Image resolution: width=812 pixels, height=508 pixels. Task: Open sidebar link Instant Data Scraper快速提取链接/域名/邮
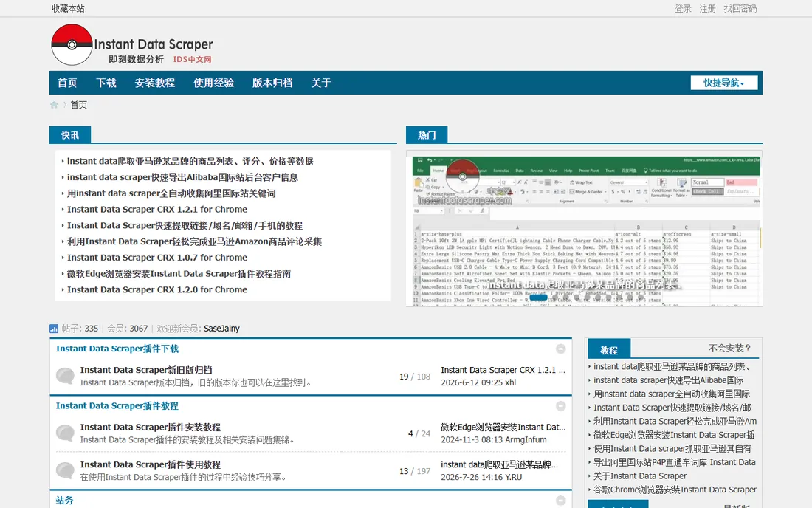[672, 408]
